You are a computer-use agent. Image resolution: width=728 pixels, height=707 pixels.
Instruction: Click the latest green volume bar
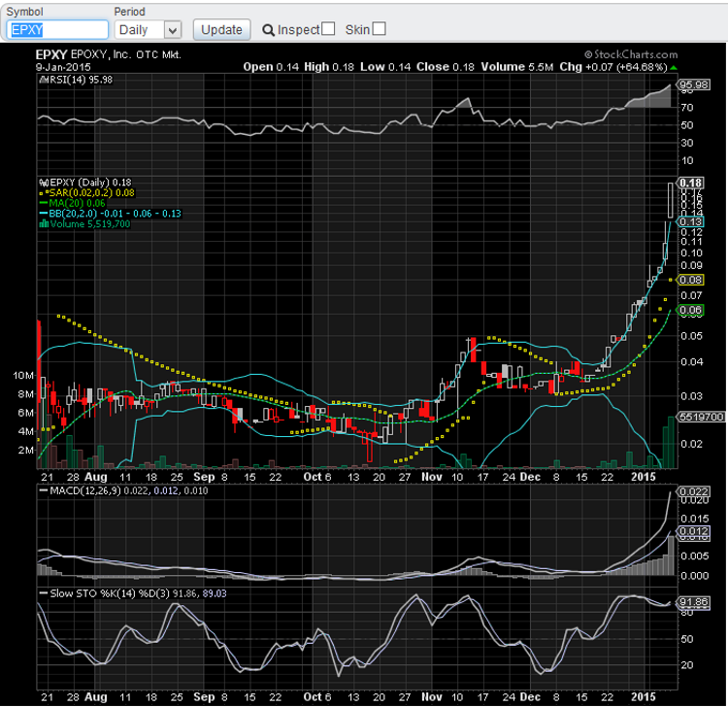tap(671, 442)
